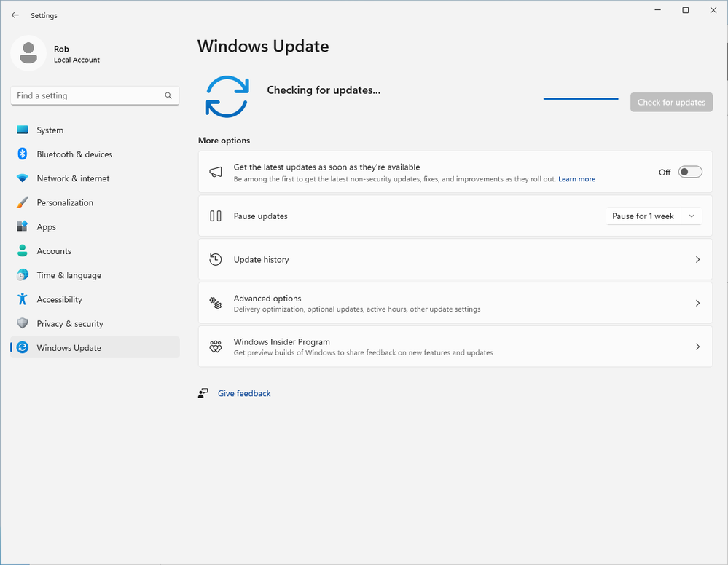
Task: Select the Apps category label
Action: click(x=47, y=227)
